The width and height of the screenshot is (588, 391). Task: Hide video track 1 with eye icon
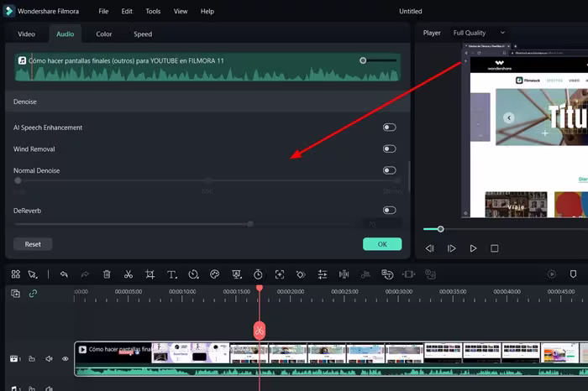click(x=66, y=359)
